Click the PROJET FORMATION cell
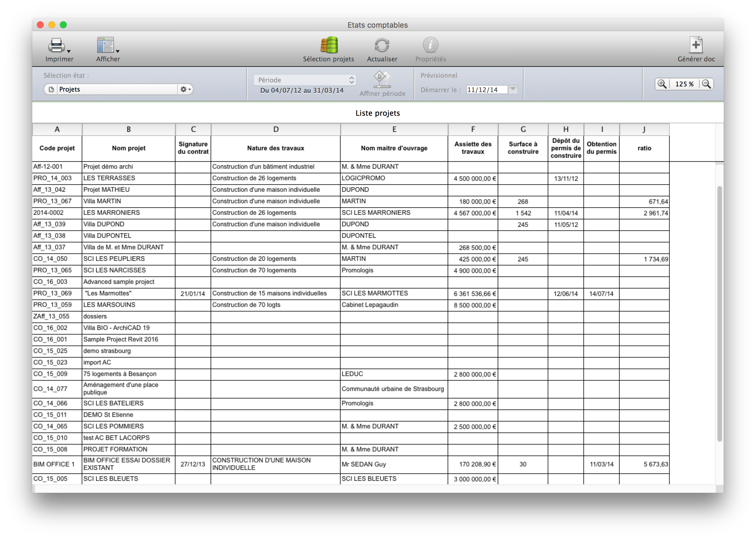Viewport: 756px width, 539px height. (x=129, y=449)
